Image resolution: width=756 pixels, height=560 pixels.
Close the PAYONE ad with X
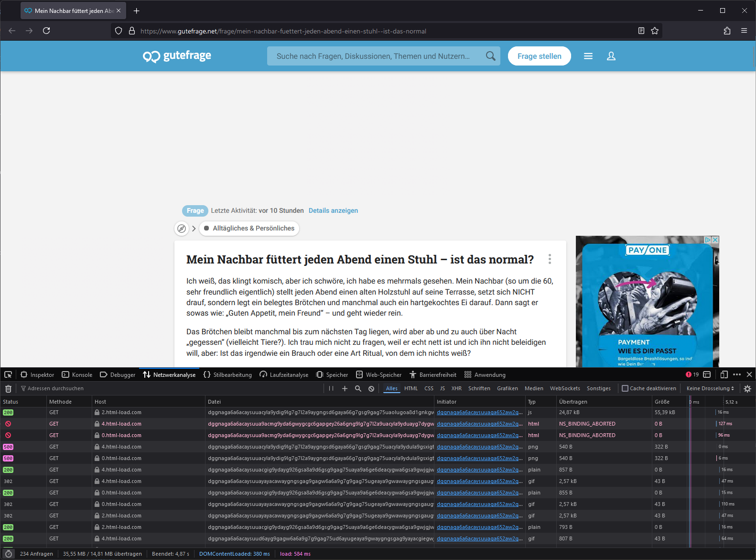pyautogui.click(x=715, y=240)
